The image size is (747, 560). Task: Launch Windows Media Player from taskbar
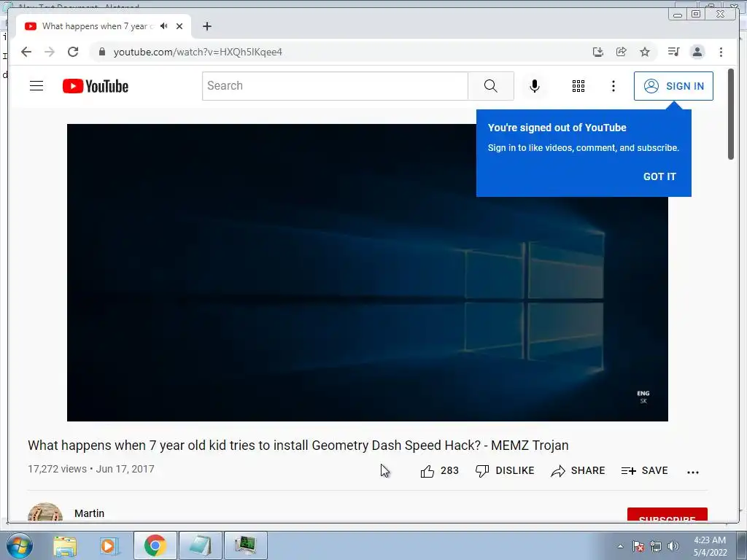[x=109, y=545]
